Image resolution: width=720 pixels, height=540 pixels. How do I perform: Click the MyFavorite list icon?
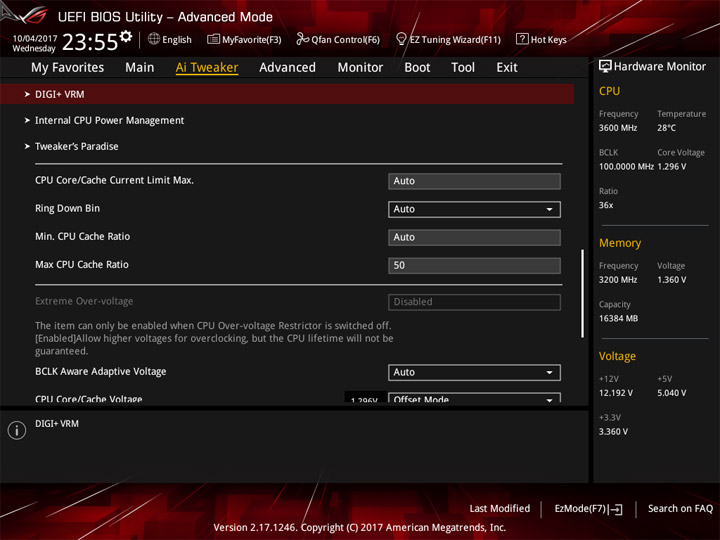pos(213,39)
